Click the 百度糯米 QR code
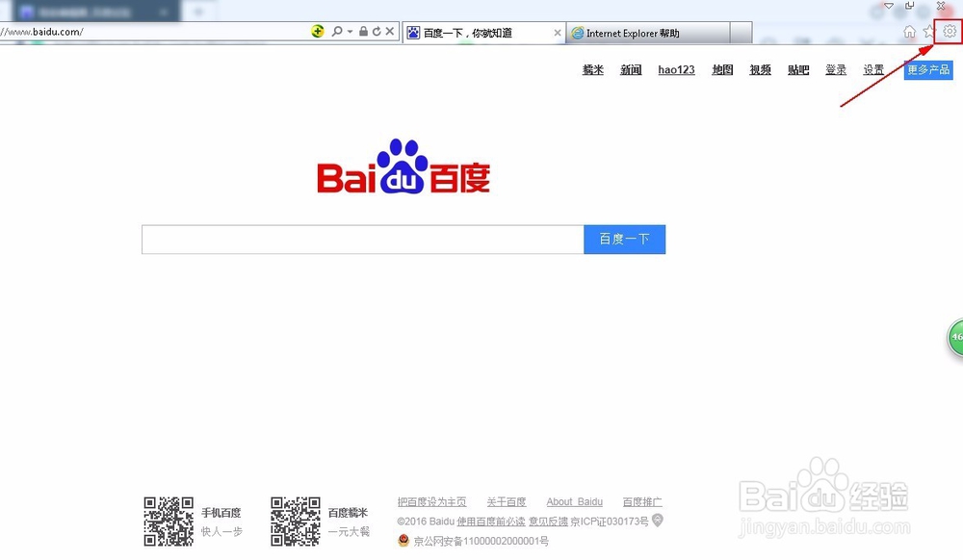Image resolution: width=963 pixels, height=560 pixels. [296, 522]
